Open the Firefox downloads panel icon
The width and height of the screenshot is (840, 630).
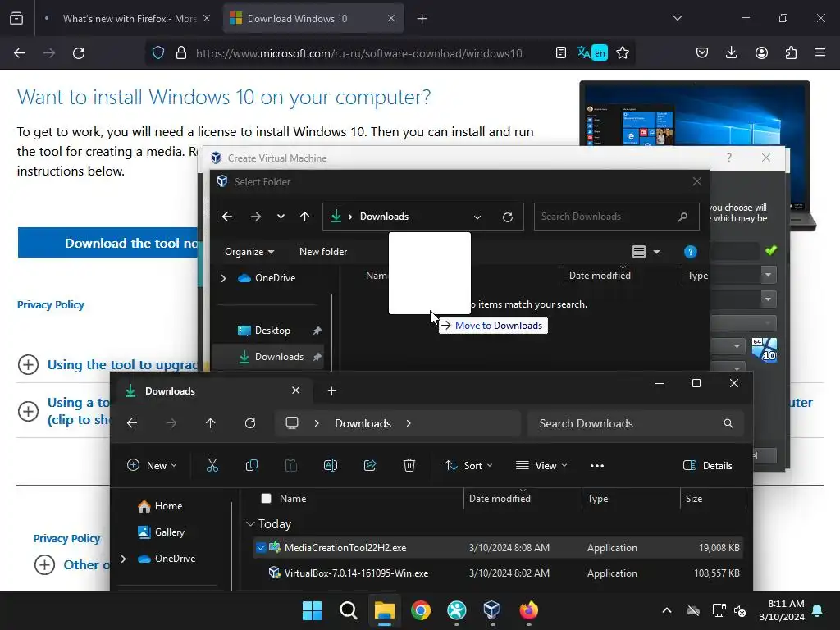coord(731,53)
